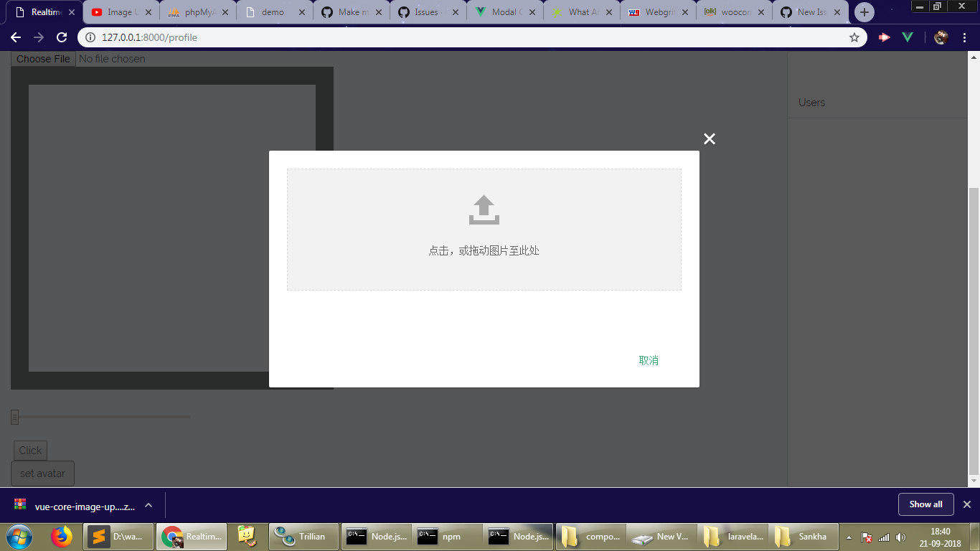Click Show all downloads
The width and height of the screenshot is (980, 551).
[x=925, y=504]
